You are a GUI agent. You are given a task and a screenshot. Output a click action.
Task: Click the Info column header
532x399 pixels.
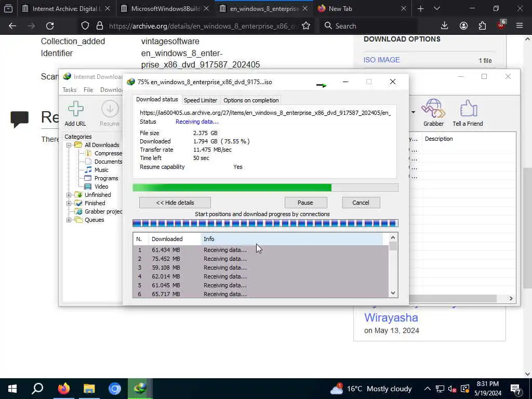(292, 239)
